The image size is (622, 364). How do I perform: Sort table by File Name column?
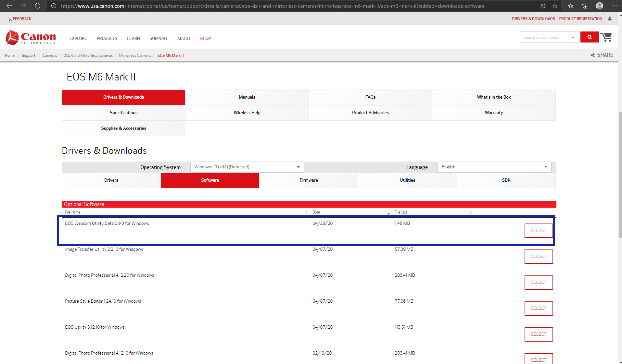point(306,212)
